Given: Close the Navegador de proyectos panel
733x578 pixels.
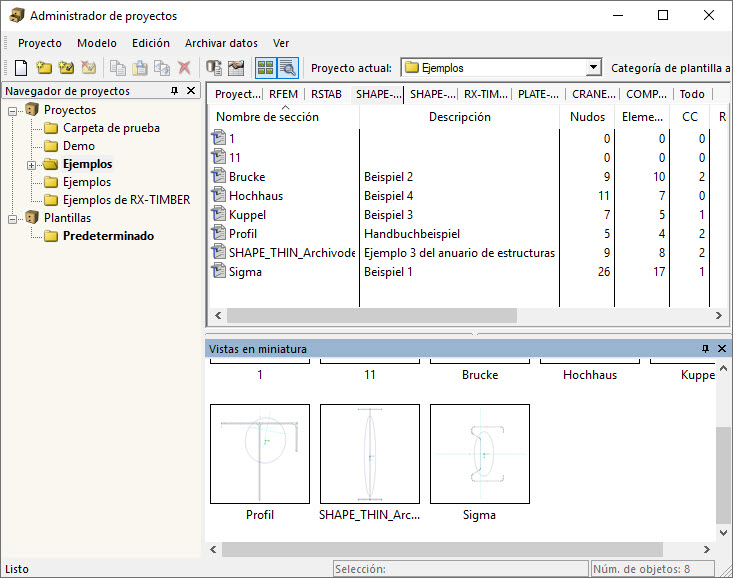Looking at the screenshot, I should (x=191, y=91).
